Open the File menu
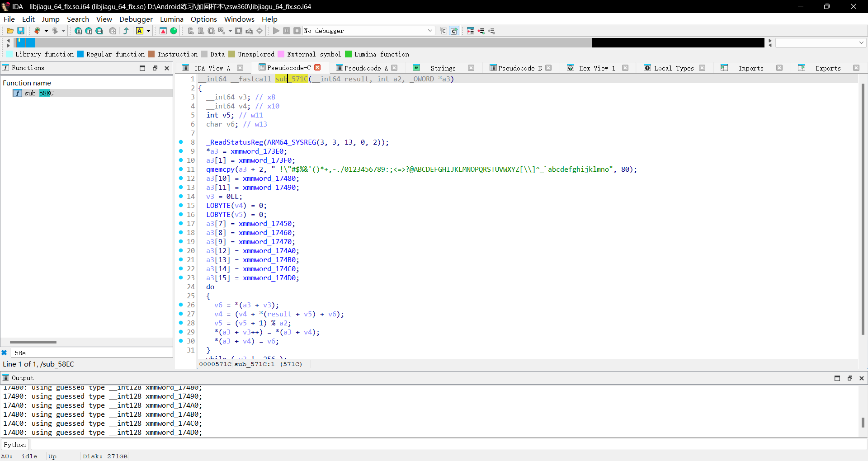This screenshot has height=461, width=868. [9, 19]
